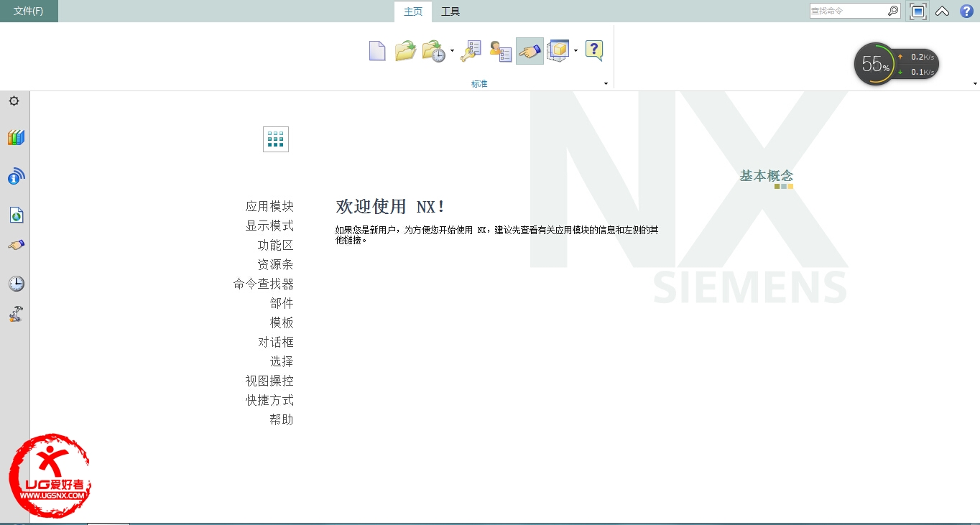Click the magnifier search button in command finder
The image size is (980, 525).
pyautogui.click(x=893, y=11)
